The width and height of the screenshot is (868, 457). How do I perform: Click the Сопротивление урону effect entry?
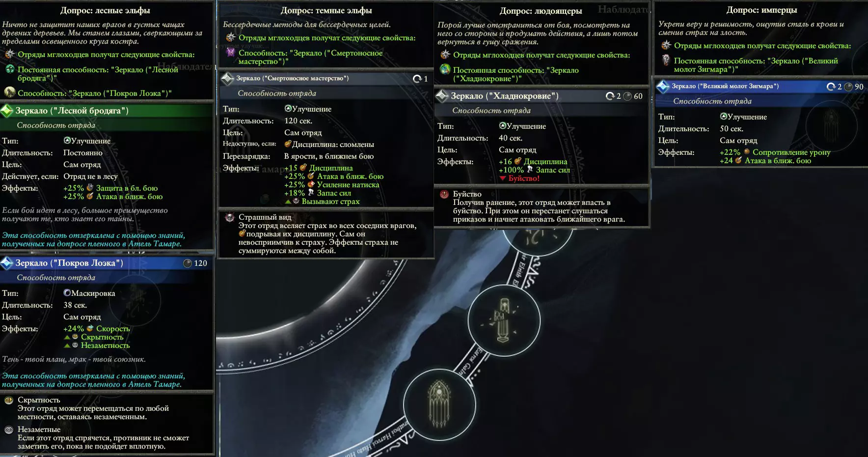point(791,152)
